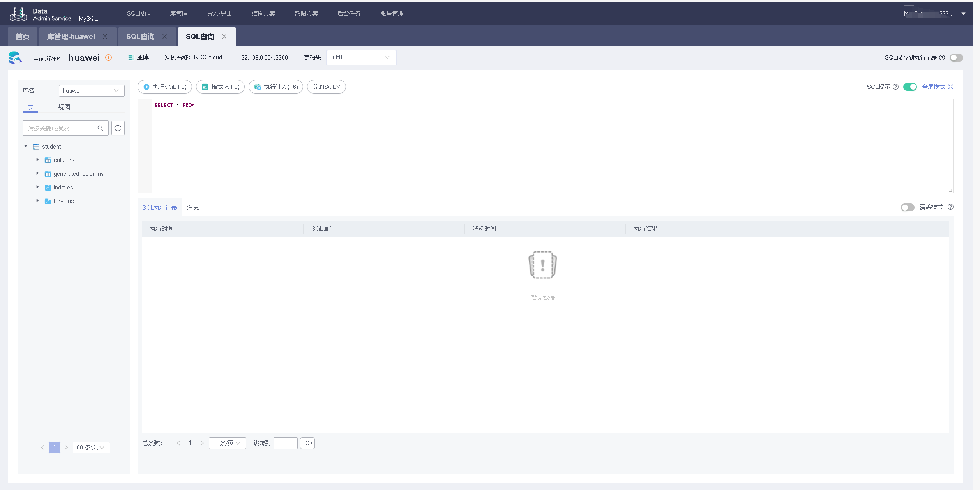Click 格式化(F9) button
The height and width of the screenshot is (490, 980).
pos(220,87)
